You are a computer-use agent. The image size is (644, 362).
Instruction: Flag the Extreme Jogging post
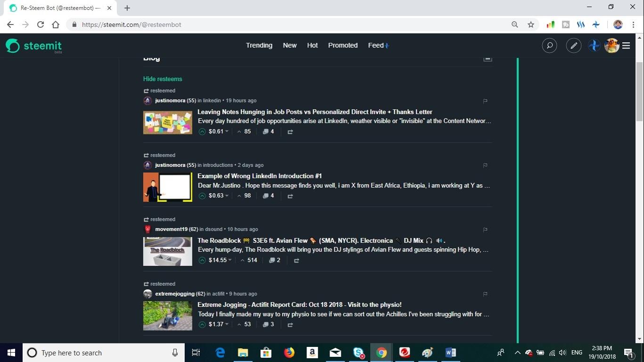485,294
